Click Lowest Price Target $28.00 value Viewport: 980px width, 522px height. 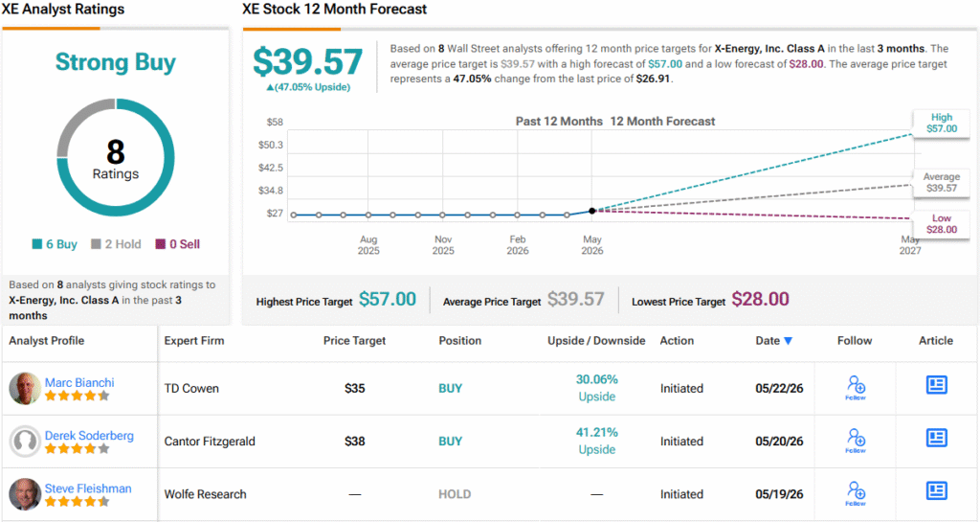760,300
